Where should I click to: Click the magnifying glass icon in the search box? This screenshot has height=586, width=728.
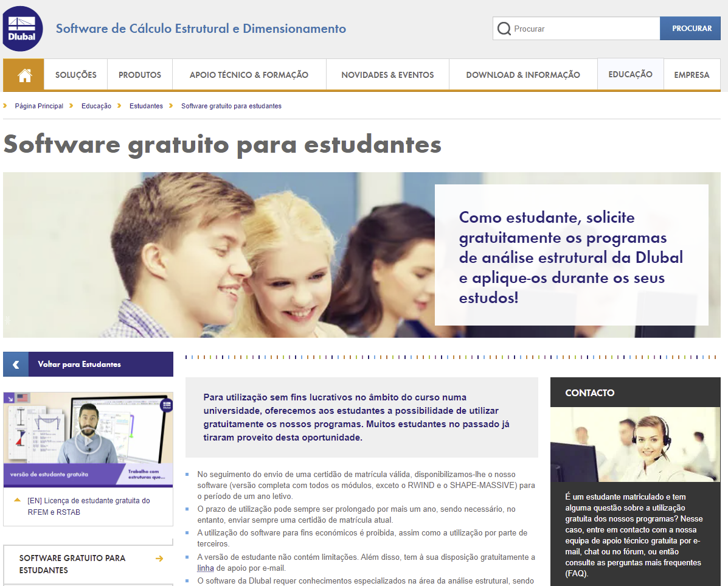coord(505,28)
